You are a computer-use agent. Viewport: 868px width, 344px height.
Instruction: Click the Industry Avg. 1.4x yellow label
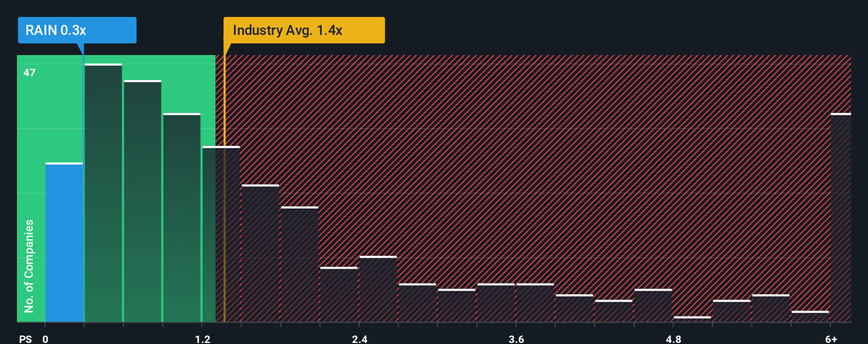tap(304, 30)
